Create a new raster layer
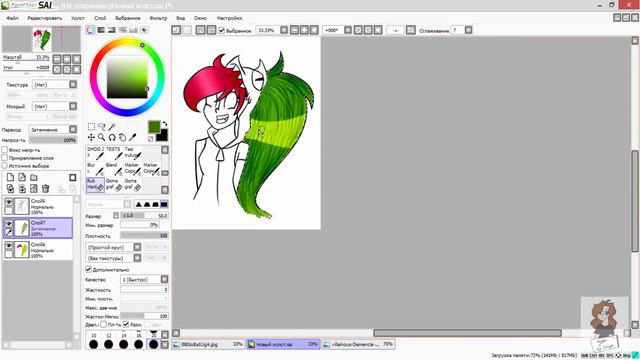The image size is (640, 360). coord(10,177)
